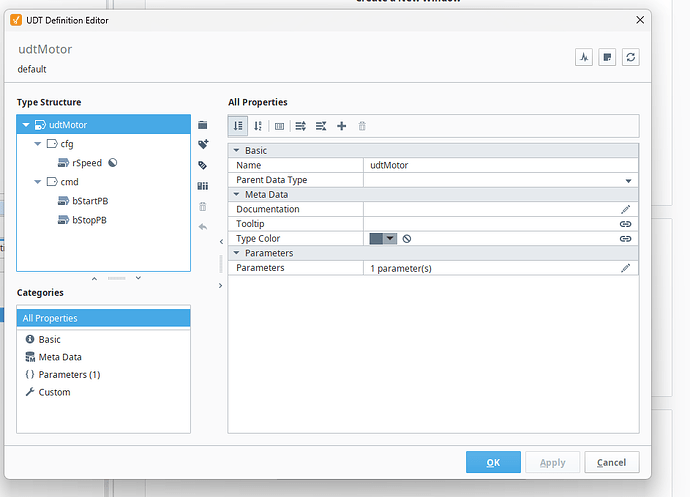Image resolution: width=690 pixels, height=497 pixels.
Task: Add a custom property with plus icon
Action: pyautogui.click(x=341, y=126)
